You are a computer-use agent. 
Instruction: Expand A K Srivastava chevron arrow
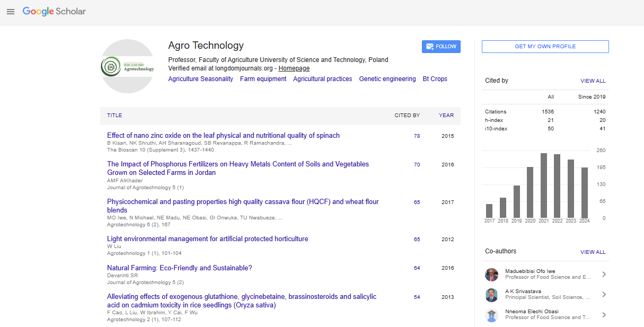604,295
